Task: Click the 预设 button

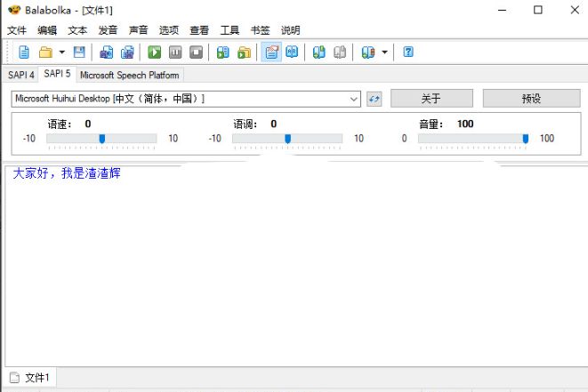Action: pos(531,99)
